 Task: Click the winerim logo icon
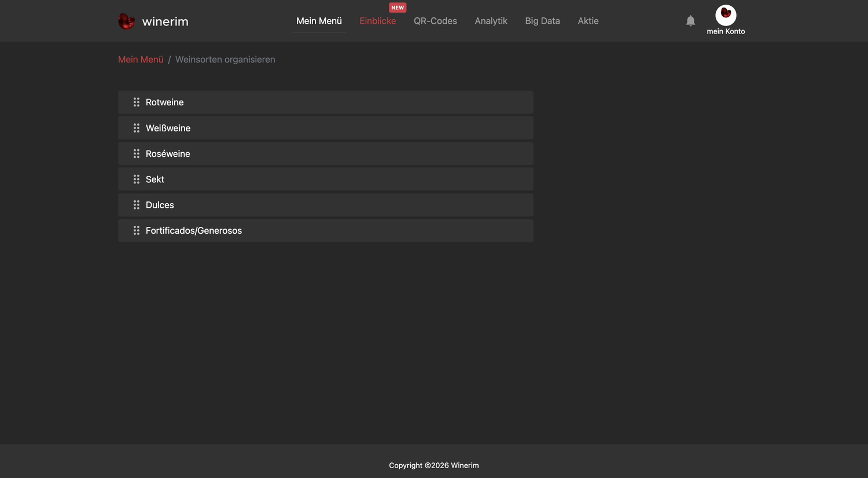pos(126,21)
